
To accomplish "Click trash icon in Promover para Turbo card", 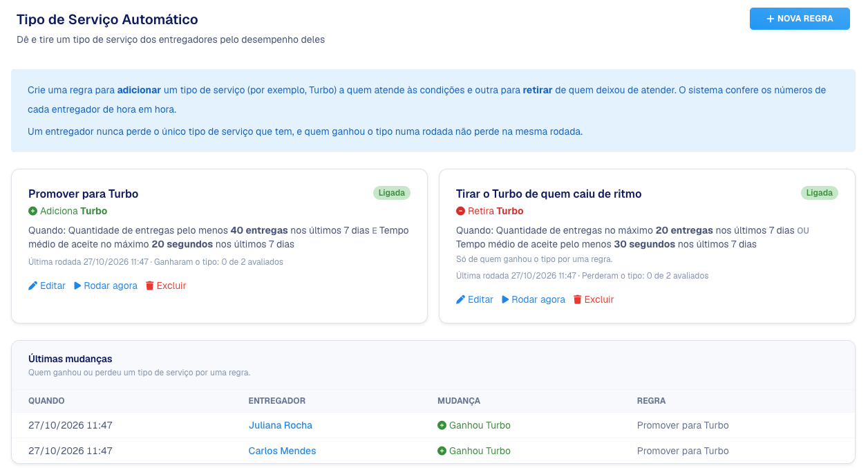I will tap(149, 286).
